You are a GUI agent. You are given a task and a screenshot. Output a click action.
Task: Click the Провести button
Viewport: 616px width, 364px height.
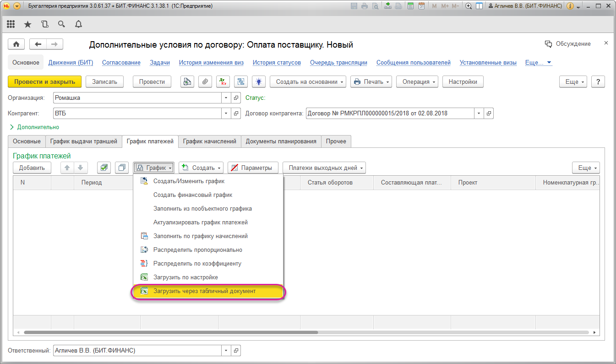152,81
